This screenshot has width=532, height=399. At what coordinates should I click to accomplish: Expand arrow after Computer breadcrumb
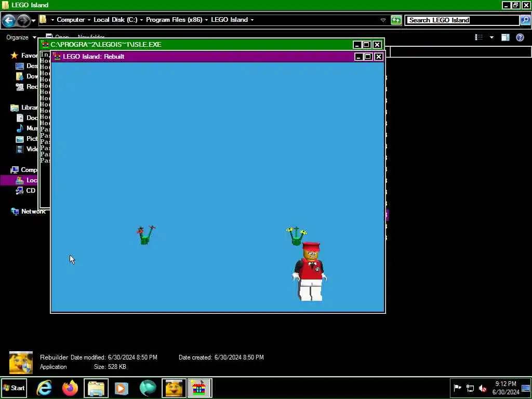(x=89, y=20)
